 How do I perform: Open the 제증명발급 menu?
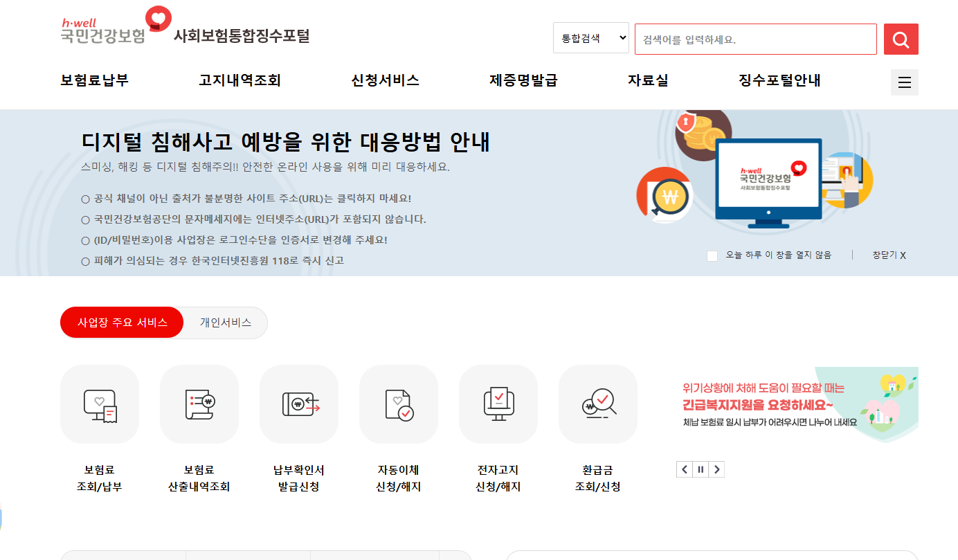point(523,80)
